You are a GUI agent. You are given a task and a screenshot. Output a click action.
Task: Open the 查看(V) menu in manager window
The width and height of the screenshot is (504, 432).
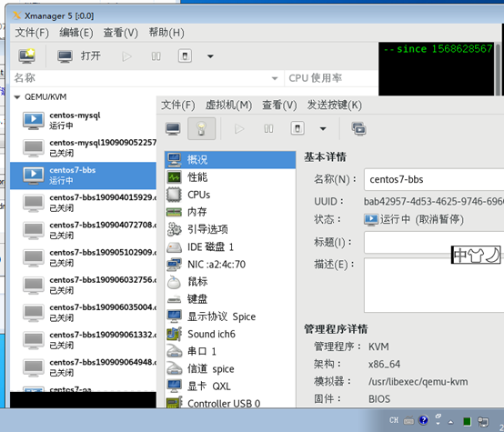pos(120,33)
